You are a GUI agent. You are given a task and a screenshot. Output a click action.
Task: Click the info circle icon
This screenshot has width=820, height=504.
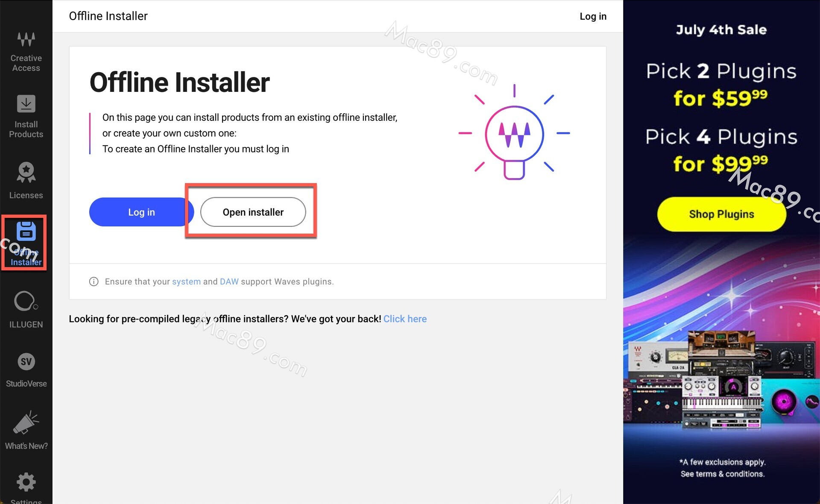click(94, 281)
